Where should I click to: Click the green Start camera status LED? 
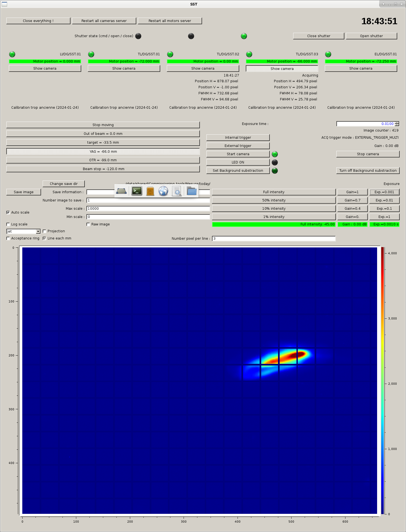click(x=275, y=154)
